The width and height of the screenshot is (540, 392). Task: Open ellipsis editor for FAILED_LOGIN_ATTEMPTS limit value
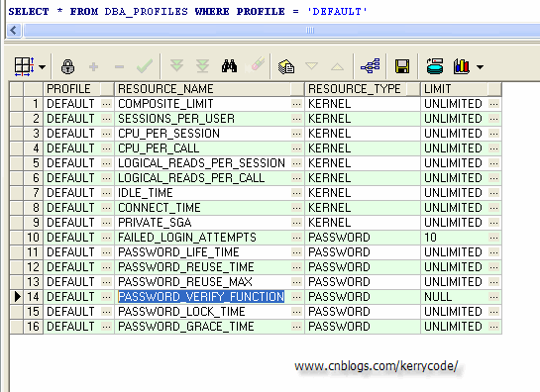[493, 238]
